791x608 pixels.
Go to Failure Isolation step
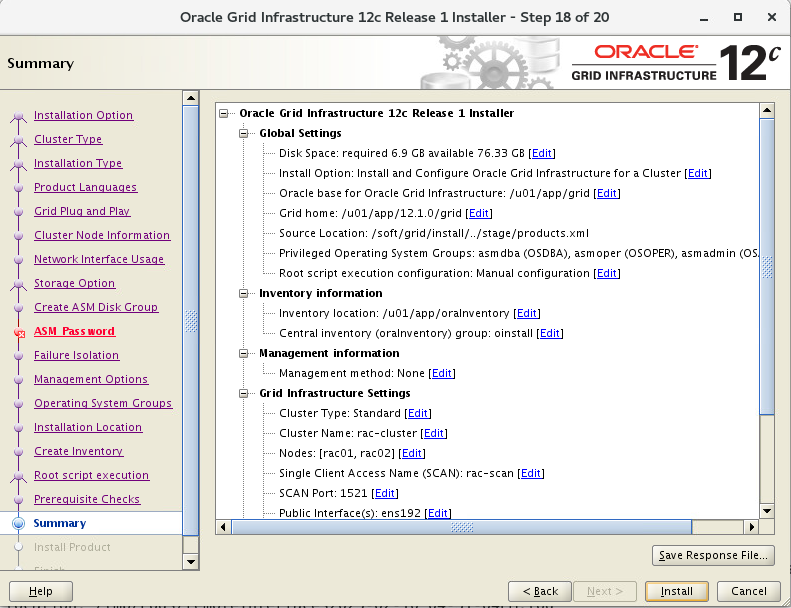coord(76,355)
